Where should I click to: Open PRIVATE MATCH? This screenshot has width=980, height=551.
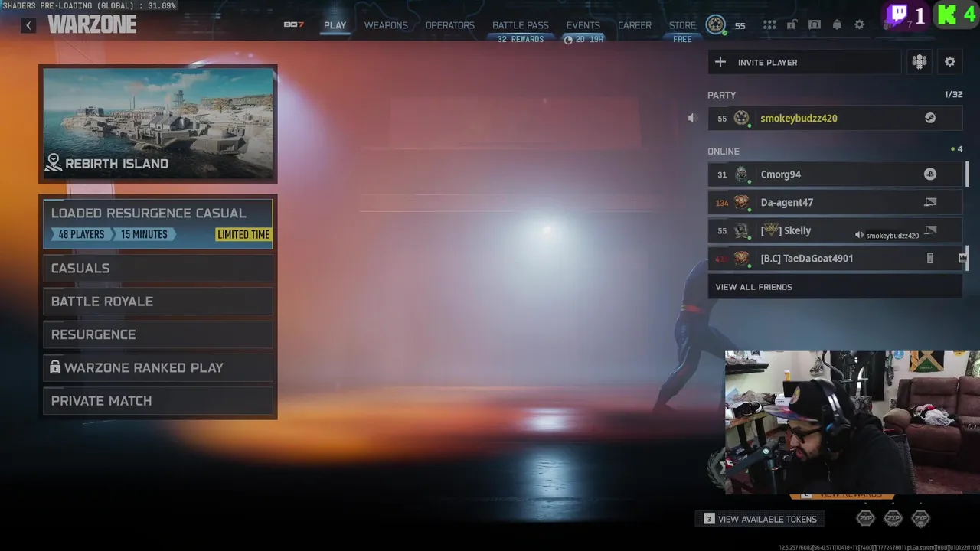pyautogui.click(x=158, y=401)
